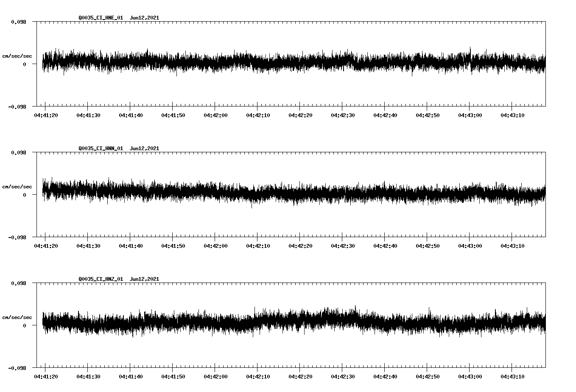Click the cm/sec/sec unit label of HNZ plot
Screen dimensions: 576x392
(x=17, y=317)
